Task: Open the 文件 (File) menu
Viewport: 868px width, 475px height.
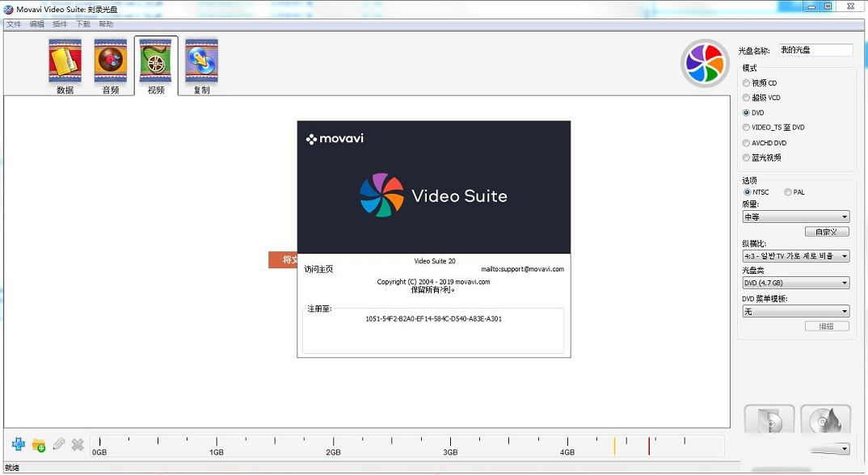Action: (x=14, y=23)
